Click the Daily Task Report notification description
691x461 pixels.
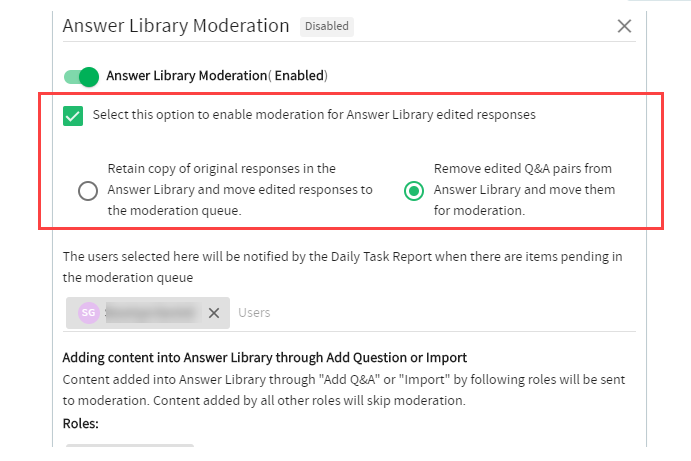(342, 267)
